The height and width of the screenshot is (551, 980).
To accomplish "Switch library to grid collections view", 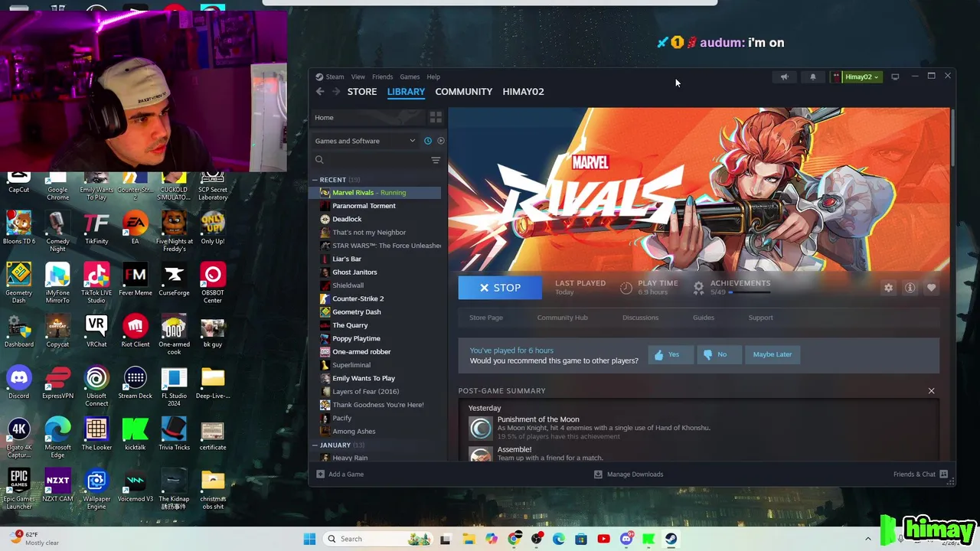I will pyautogui.click(x=436, y=117).
